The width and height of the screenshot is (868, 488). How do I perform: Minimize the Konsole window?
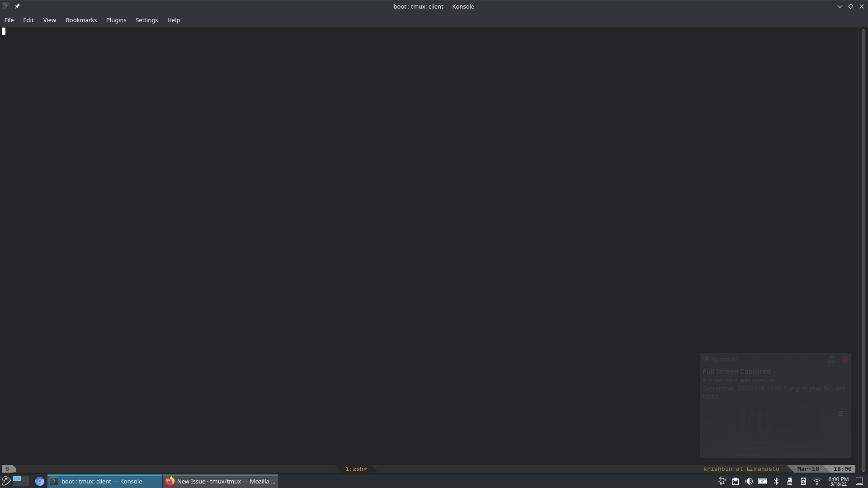pyautogui.click(x=840, y=6)
